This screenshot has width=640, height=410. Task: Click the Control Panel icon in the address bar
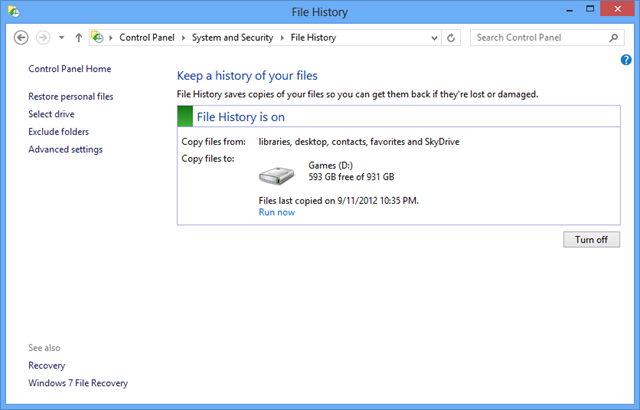pyautogui.click(x=98, y=37)
